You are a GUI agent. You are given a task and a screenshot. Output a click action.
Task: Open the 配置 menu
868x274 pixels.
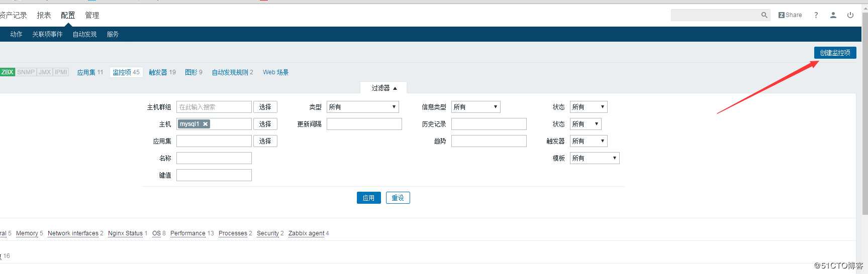point(68,15)
